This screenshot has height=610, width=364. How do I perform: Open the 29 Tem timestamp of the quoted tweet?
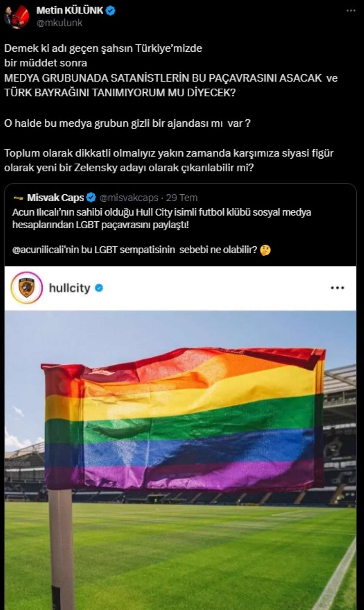tap(182, 198)
